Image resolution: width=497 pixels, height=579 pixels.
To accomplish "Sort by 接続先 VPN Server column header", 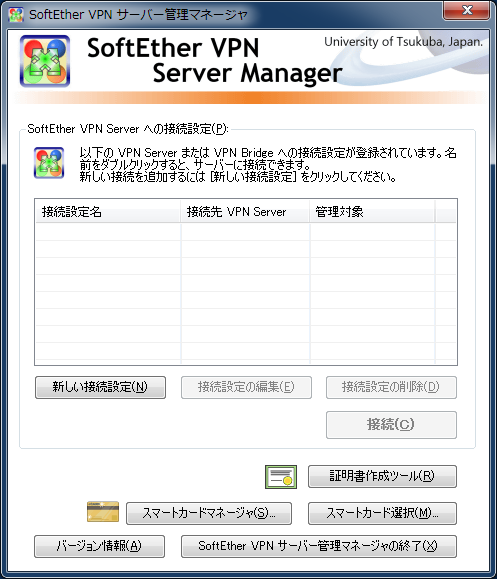I will coord(245,212).
